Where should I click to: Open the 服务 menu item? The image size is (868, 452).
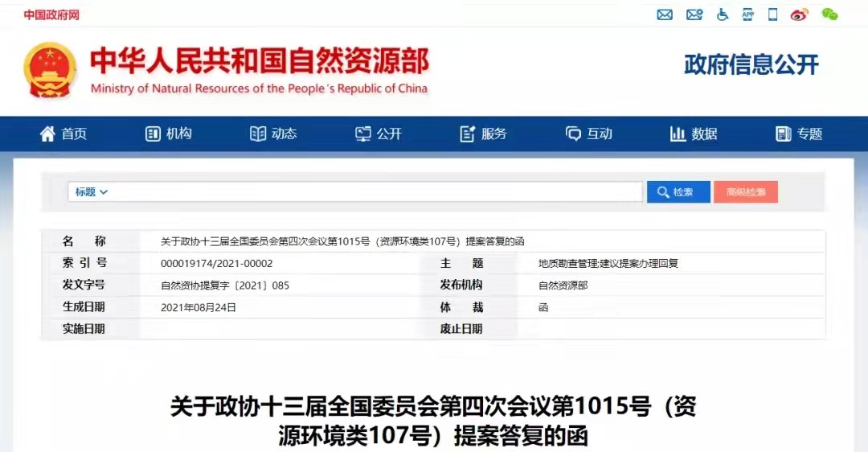493,134
